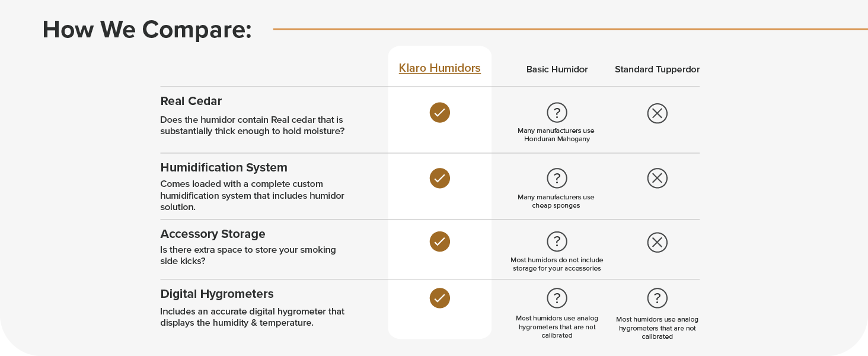This screenshot has height=356, width=868.
Task: Click Basic Humidor question mark for Humidification System
Action: [x=557, y=178]
